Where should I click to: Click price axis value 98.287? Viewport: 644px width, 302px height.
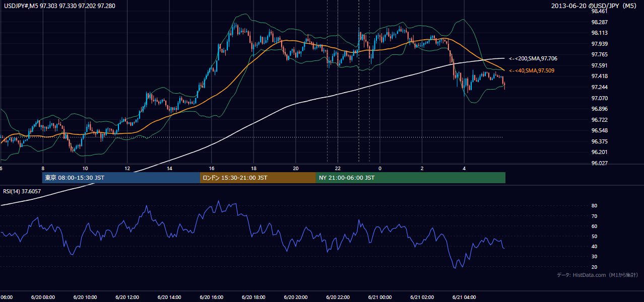coord(599,22)
